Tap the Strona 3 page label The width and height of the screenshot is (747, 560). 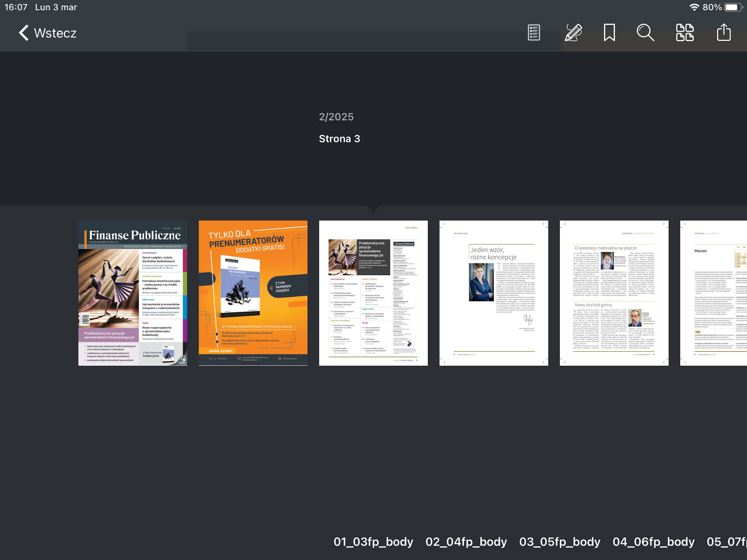point(339,138)
